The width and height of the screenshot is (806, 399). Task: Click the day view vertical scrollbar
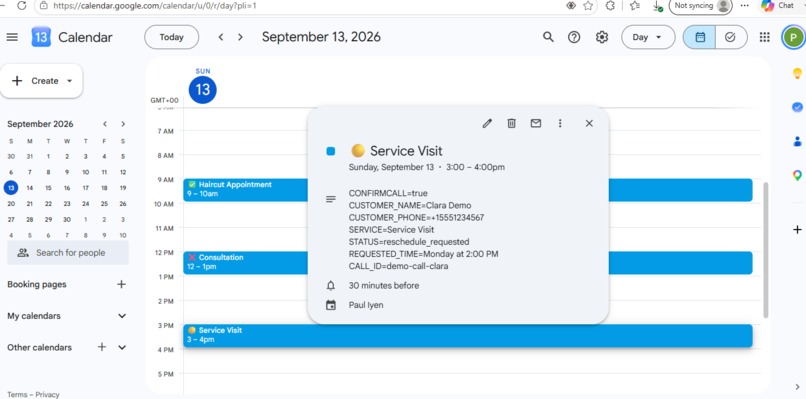[766, 249]
